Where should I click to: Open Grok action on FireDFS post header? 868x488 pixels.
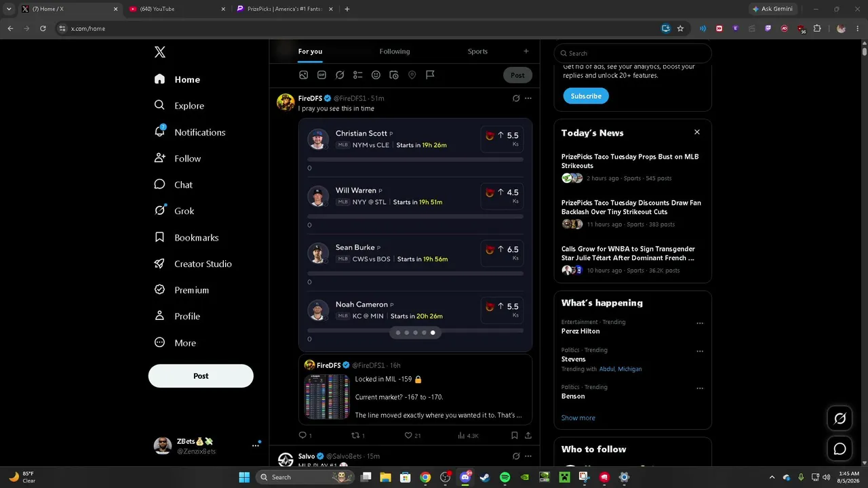(516, 98)
